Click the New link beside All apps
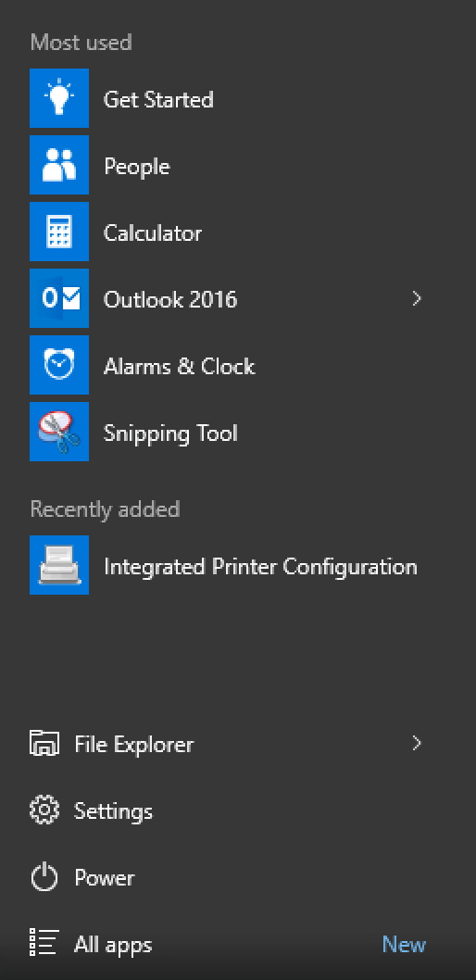The height and width of the screenshot is (980, 476). [x=404, y=944]
